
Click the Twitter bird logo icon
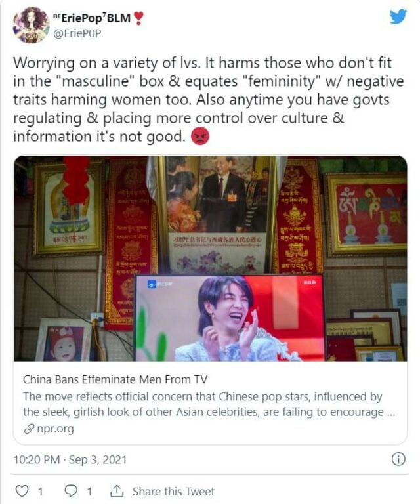[x=398, y=16]
